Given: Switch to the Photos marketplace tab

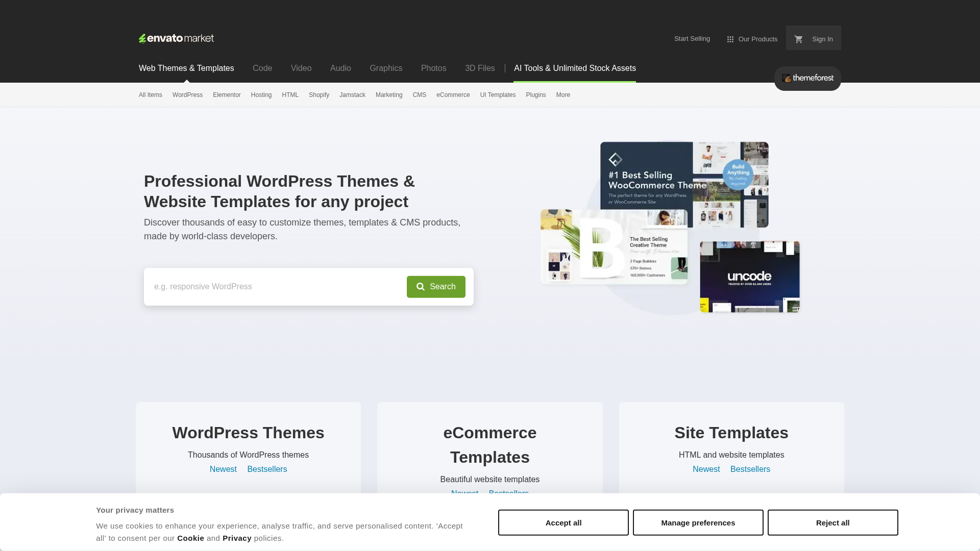Looking at the screenshot, I should 434,68.
